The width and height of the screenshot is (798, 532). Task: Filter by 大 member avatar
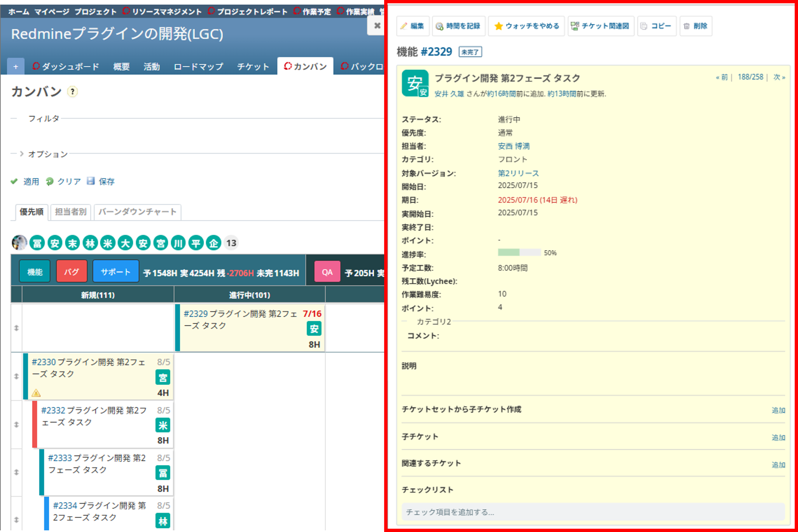125,243
